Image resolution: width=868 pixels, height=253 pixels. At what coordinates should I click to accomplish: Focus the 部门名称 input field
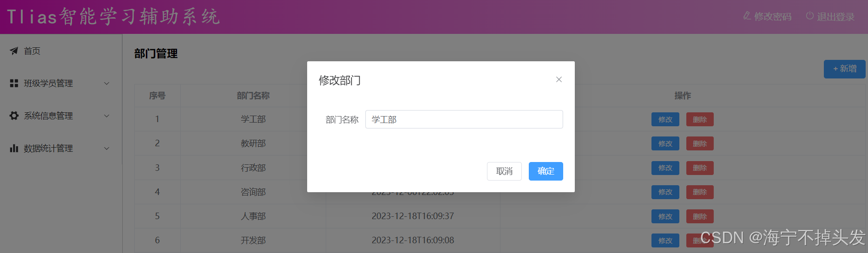point(464,119)
